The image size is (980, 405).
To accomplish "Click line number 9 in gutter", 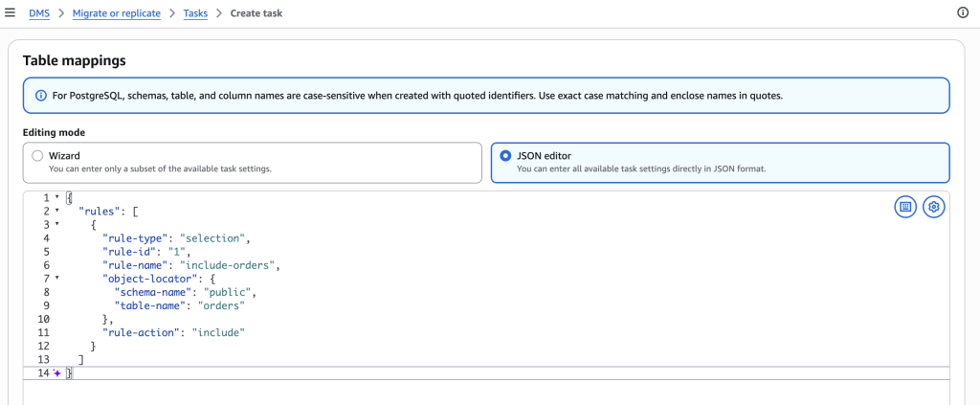I will pyautogui.click(x=46, y=305).
